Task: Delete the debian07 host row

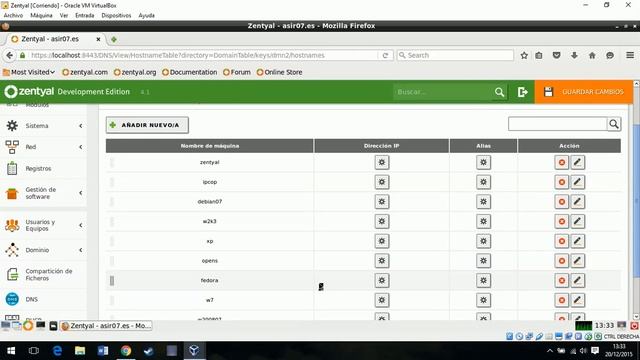Action: [x=562, y=202]
